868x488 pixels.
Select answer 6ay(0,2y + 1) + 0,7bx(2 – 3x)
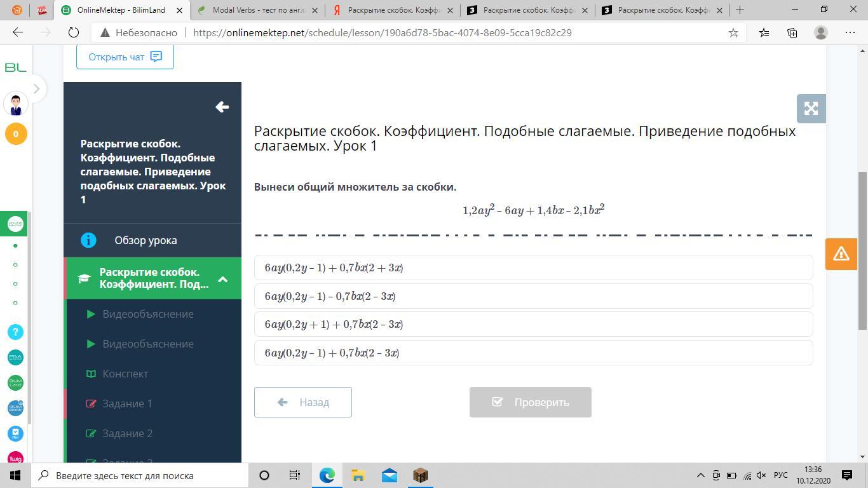(x=533, y=324)
